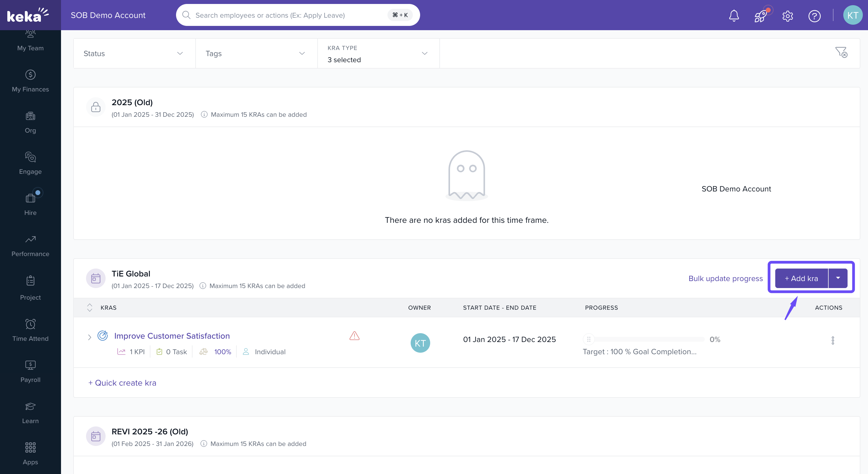Viewport: 868px width, 474px height.
Task: Click the warning triangle on Improve Customer Satisfaction
Action: click(355, 336)
